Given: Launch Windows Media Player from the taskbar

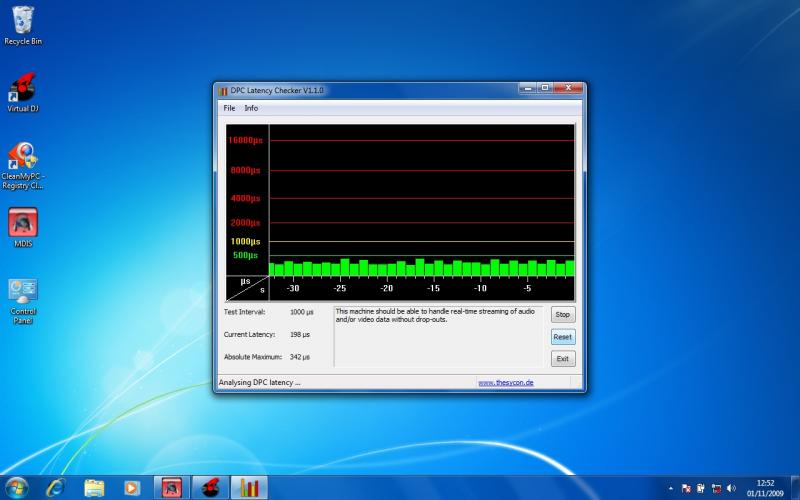Looking at the screenshot, I should [132, 487].
